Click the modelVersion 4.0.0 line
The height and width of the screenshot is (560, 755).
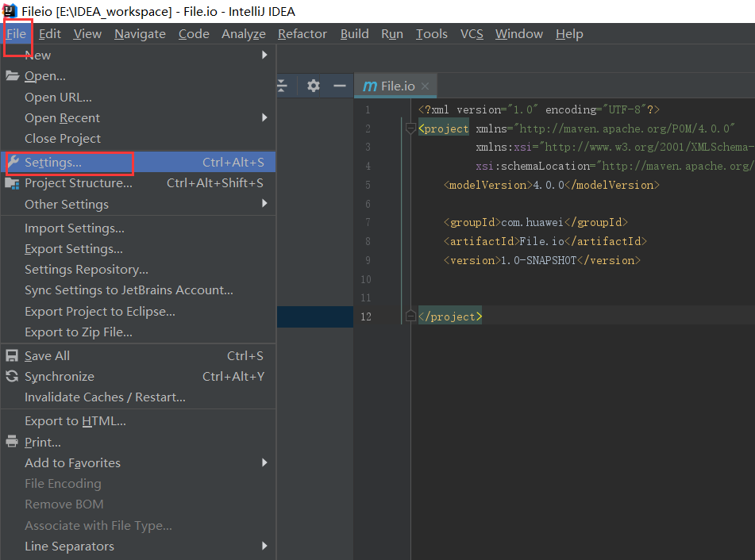click(x=551, y=185)
